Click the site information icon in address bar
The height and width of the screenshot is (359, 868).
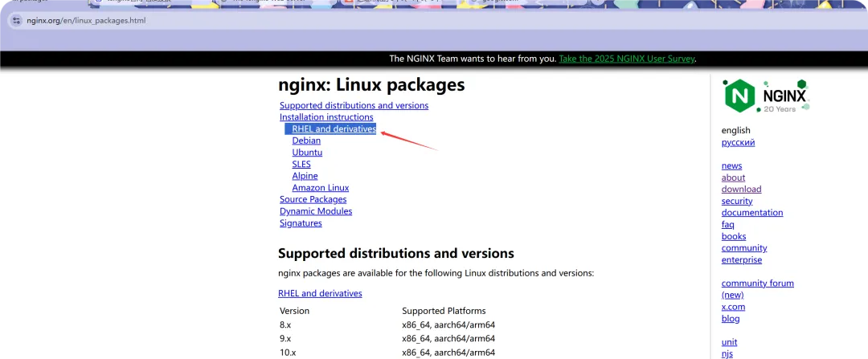coord(17,20)
